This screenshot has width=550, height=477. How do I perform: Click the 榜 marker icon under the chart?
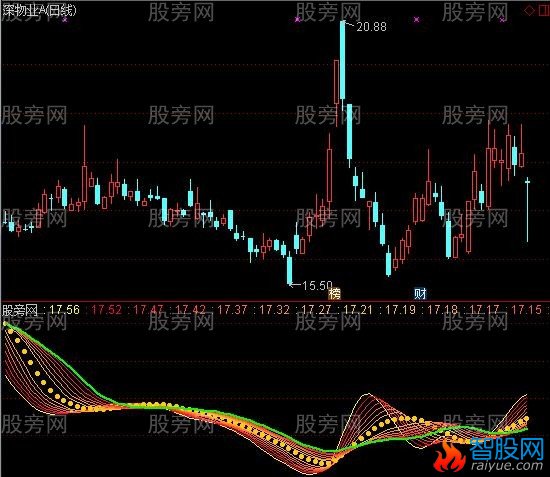click(x=335, y=294)
